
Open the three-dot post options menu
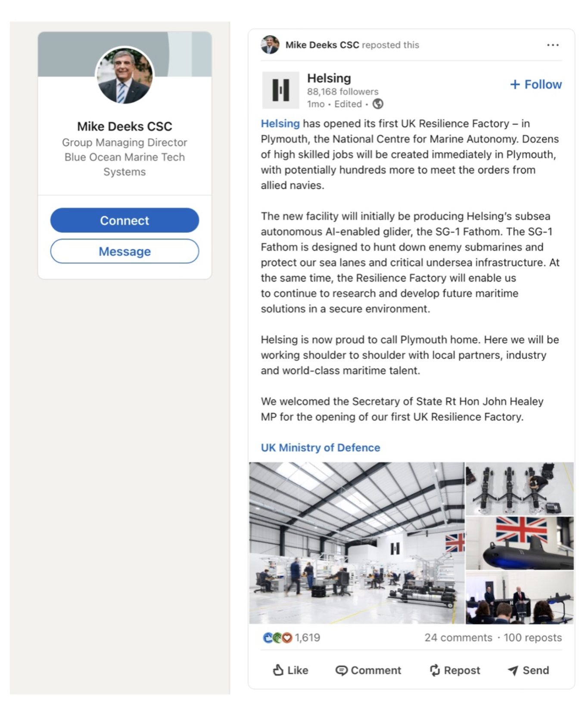pyautogui.click(x=553, y=45)
